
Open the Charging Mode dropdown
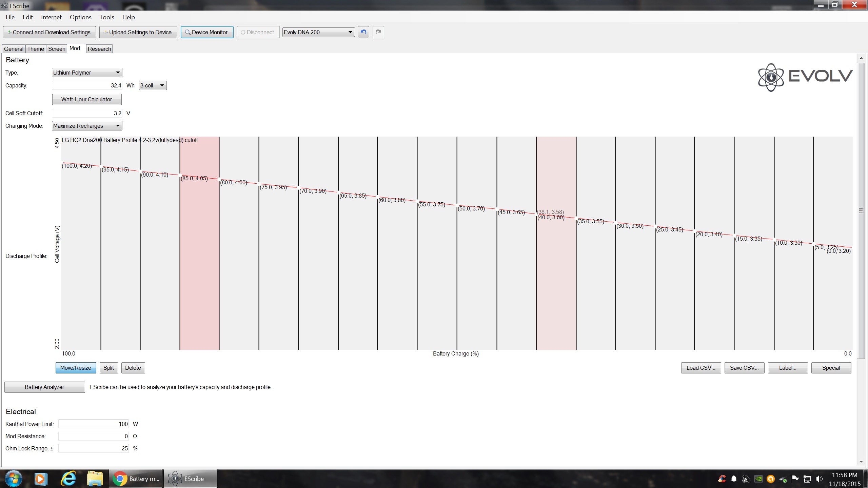coord(87,126)
